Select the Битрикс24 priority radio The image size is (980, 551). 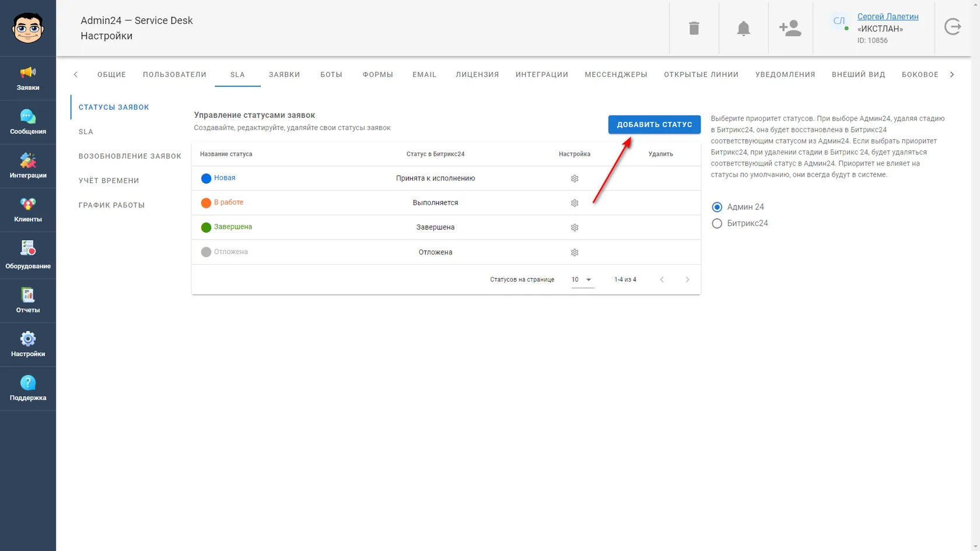tap(717, 223)
